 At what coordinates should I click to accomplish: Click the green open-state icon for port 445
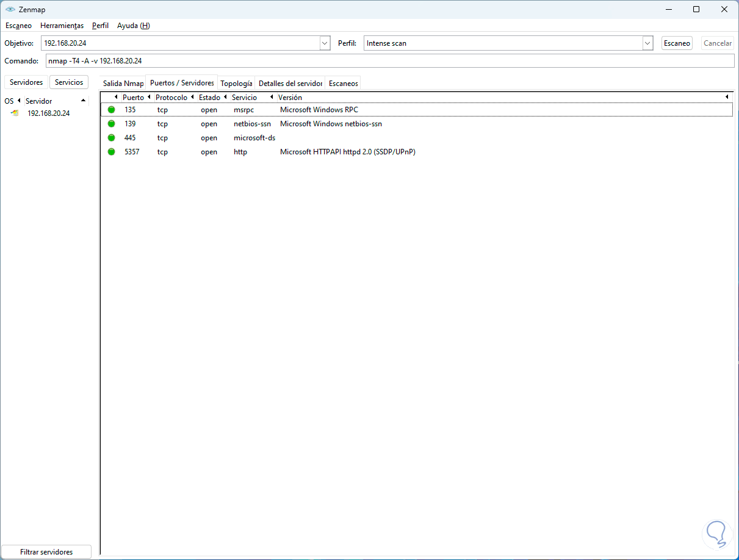tap(111, 138)
